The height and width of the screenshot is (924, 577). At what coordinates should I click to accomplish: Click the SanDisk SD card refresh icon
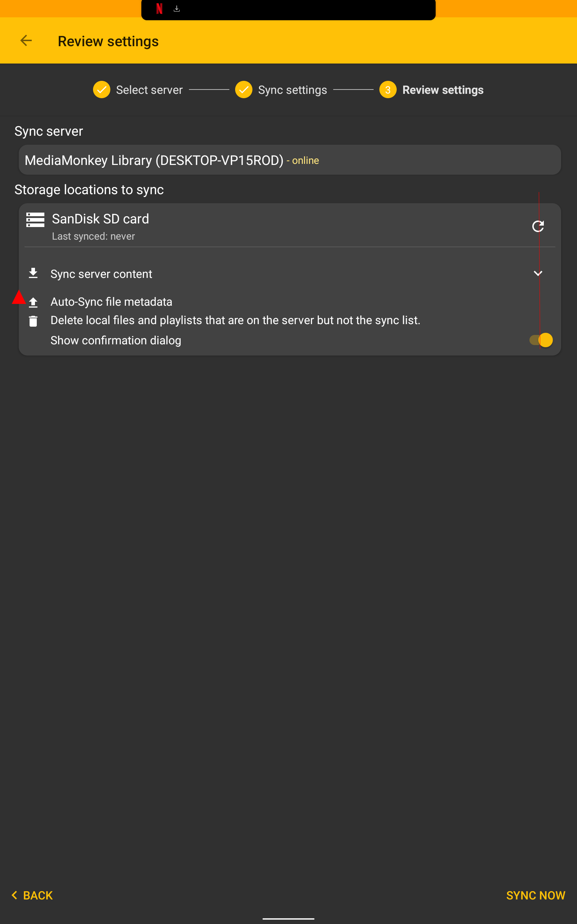538,226
